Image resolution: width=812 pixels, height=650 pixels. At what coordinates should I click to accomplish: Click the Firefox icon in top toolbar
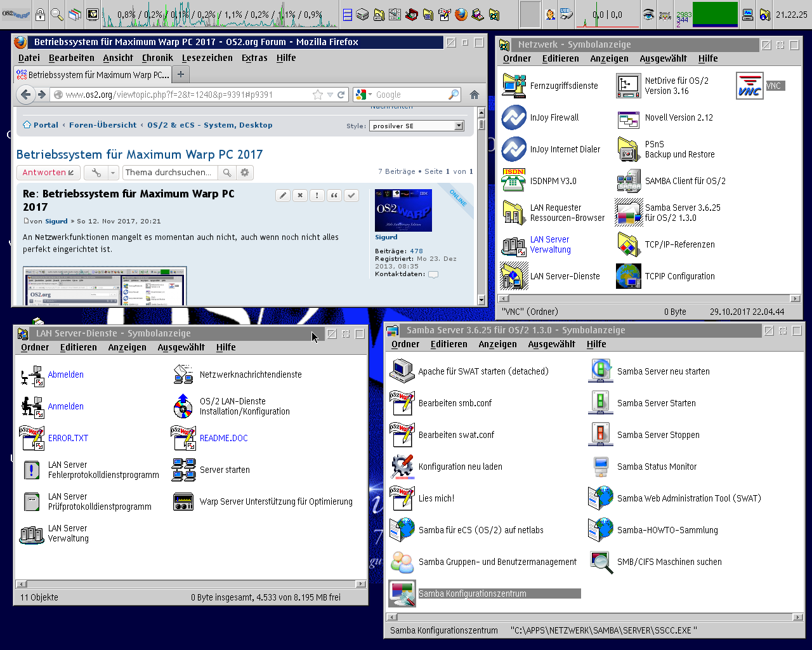(461, 14)
